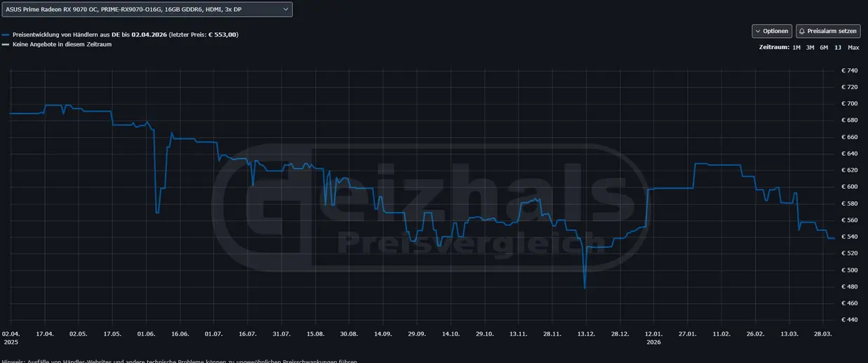The height and width of the screenshot is (363, 868).
Task: Click the chevron icon inside the Optionen button
Action: point(758,32)
